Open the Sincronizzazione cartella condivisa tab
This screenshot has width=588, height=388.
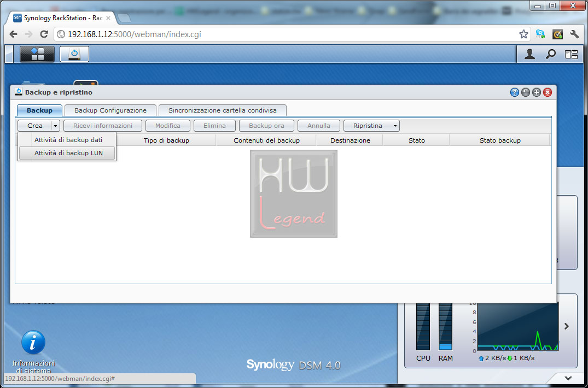point(223,110)
